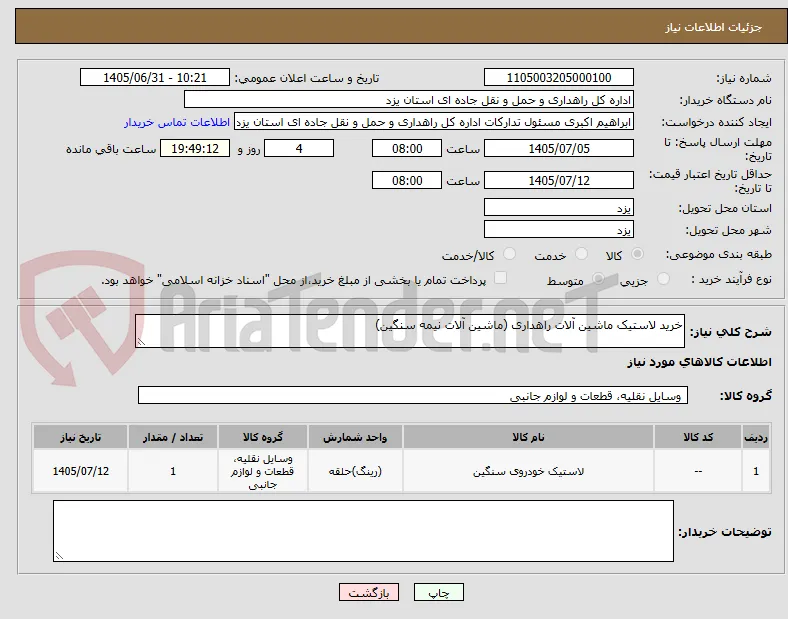Click the group cell وسایل نقلیه، قطعات و لوازم جانبی in table

pyautogui.click(x=262, y=471)
